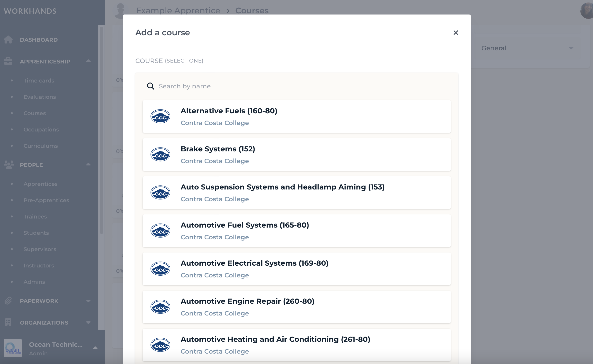Expand the Ocean Technic... account switcher

(x=95, y=348)
